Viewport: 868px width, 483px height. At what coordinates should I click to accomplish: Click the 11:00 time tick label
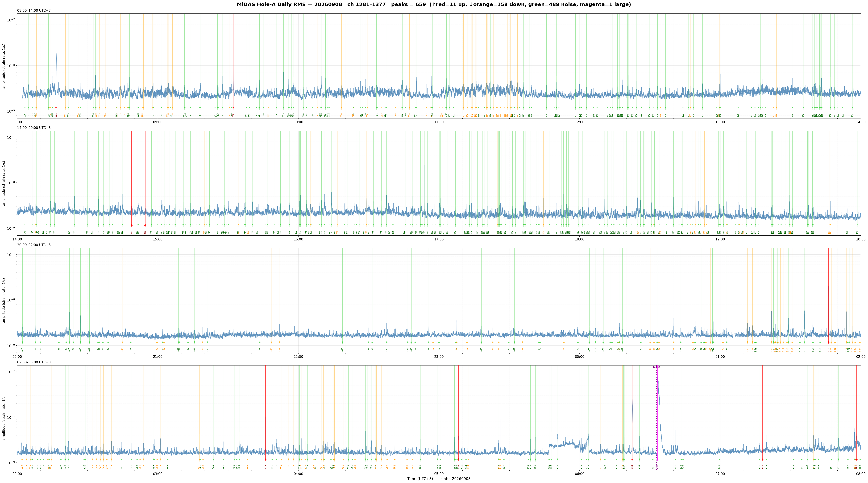click(439, 122)
